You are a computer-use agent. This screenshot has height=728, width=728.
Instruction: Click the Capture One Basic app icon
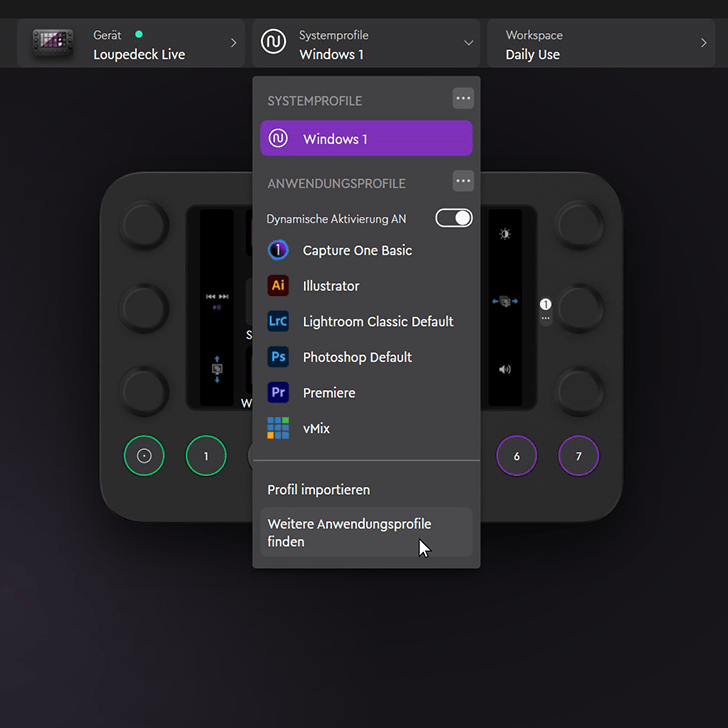tap(278, 250)
